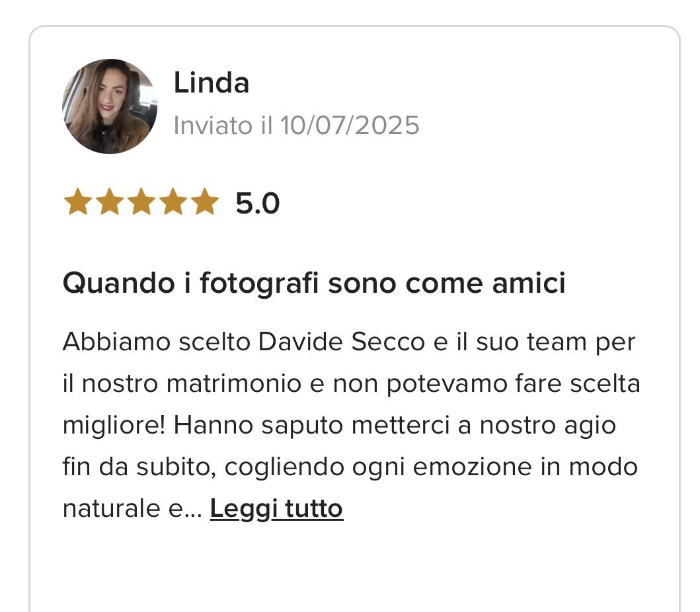Select the reviewer name Linda
Viewport: 700px width, 612px height.
211,83
